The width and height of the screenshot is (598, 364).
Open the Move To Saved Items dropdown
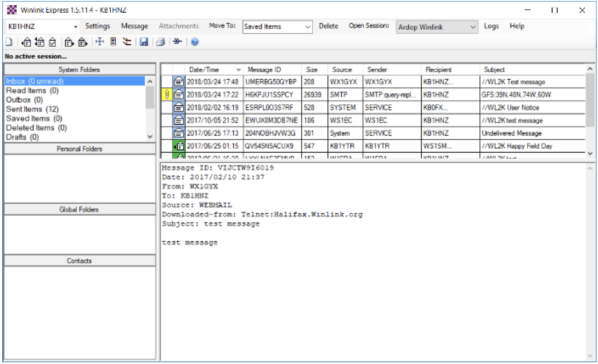tap(277, 27)
